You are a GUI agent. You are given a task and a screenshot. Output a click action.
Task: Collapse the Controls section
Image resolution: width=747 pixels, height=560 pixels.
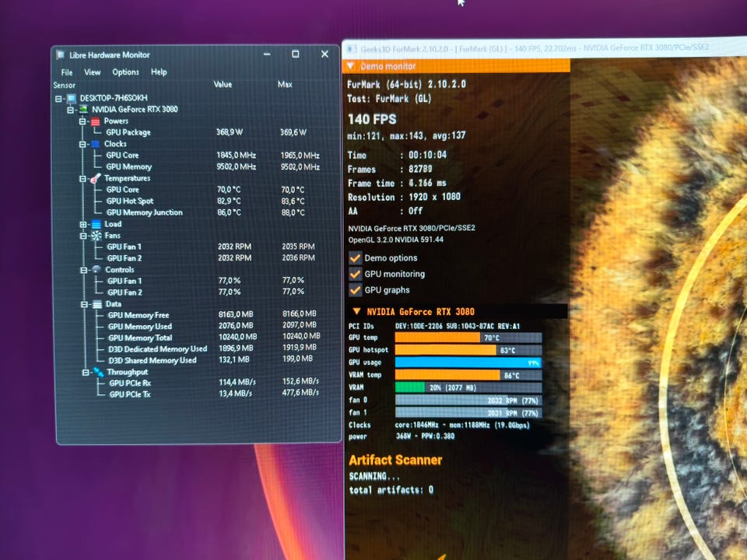point(84,270)
